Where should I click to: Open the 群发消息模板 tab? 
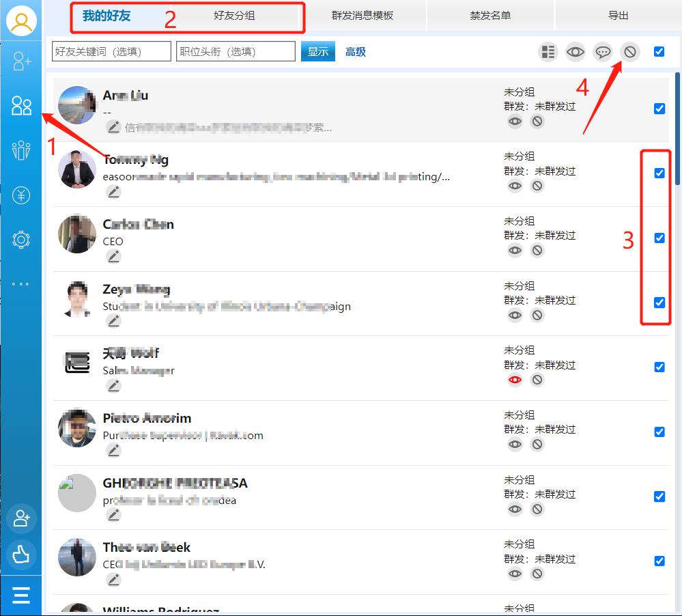tap(363, 16)
